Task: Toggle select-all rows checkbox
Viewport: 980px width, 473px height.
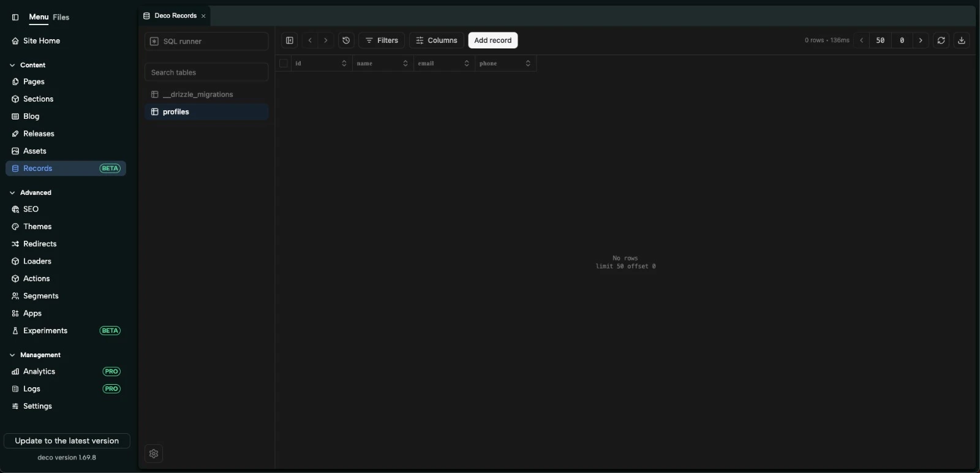Action: [283, 63]
